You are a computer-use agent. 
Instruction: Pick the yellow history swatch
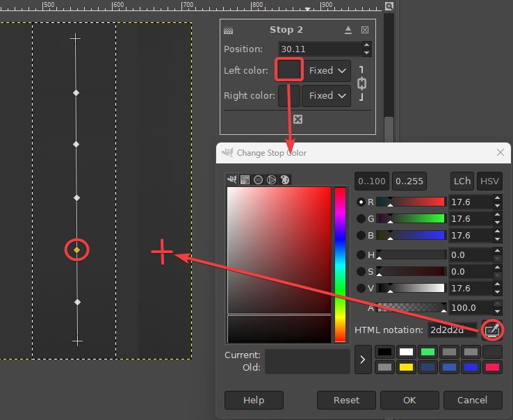(406, 367)
